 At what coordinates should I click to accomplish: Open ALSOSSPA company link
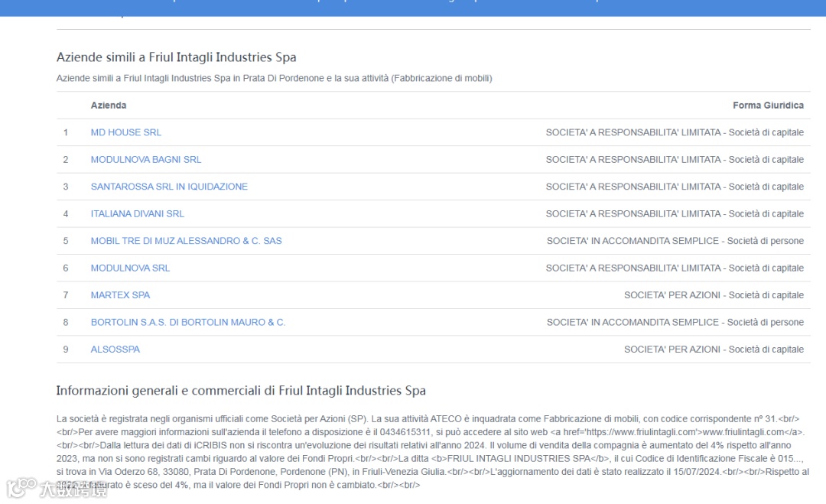115,350
